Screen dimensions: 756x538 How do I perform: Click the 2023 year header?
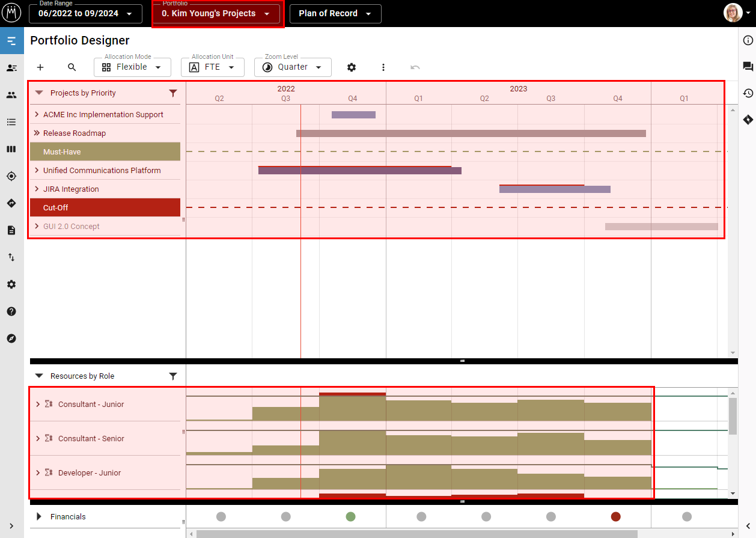[519, 89]
